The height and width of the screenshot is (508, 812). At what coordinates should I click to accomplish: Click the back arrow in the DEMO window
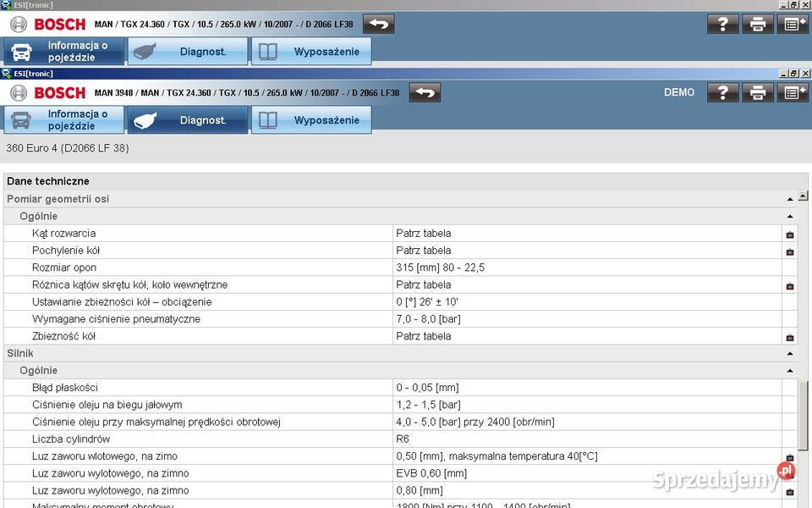pos(425,92)
